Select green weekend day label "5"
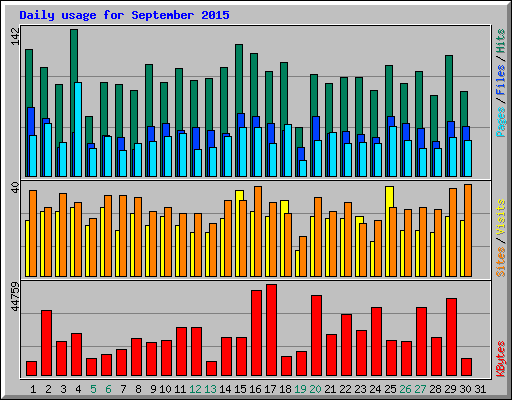The width and height of the screenshot is (512, 400). tap(93, 389)
